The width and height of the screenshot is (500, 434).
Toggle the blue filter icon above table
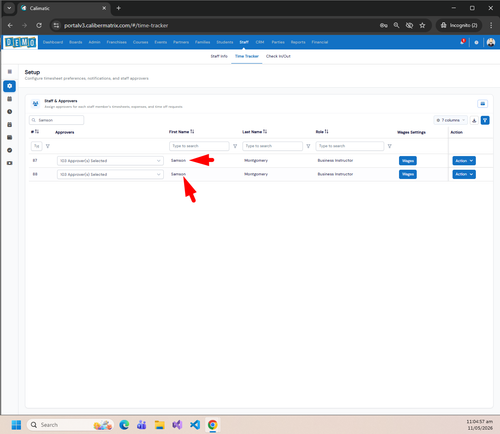pyautogui.click(x=485, y=120)
